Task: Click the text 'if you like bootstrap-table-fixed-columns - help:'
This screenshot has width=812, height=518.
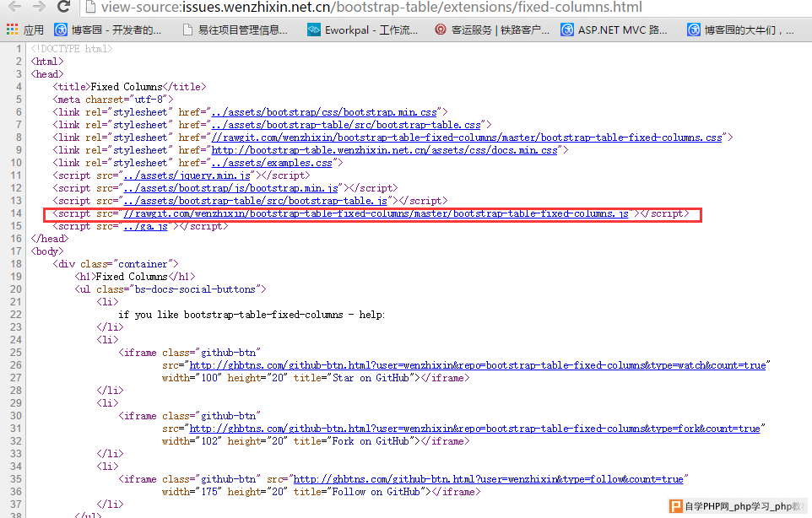Action: pyautogui.click(x=252, y=315)
